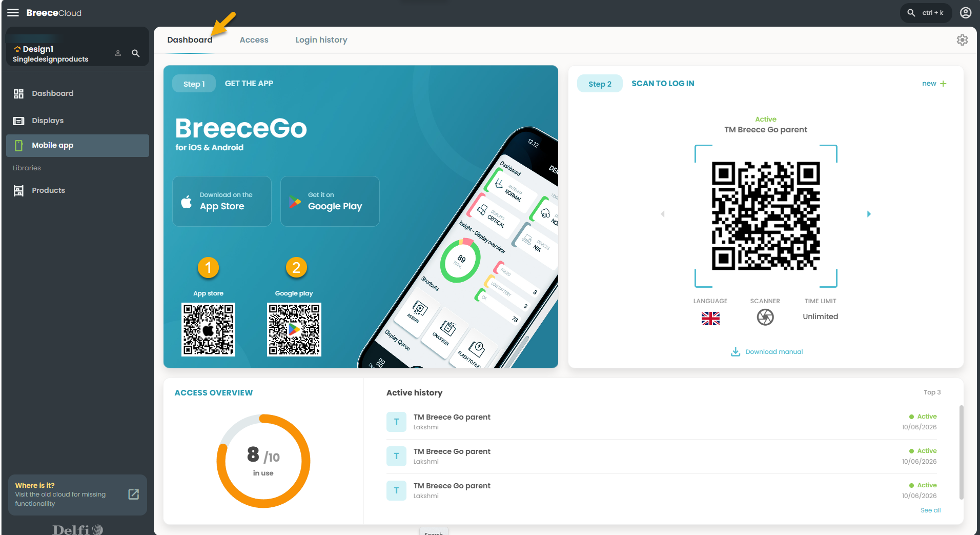This screenshot has height=535, width=980.
Task: Click the UK flag language icon
Action: [x=710, y=319]
